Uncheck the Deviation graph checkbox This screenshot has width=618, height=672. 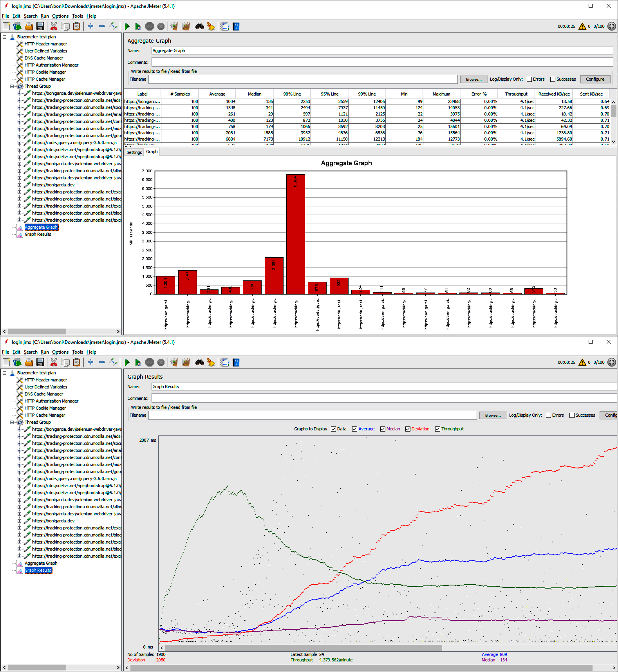[x=408, y=429]
